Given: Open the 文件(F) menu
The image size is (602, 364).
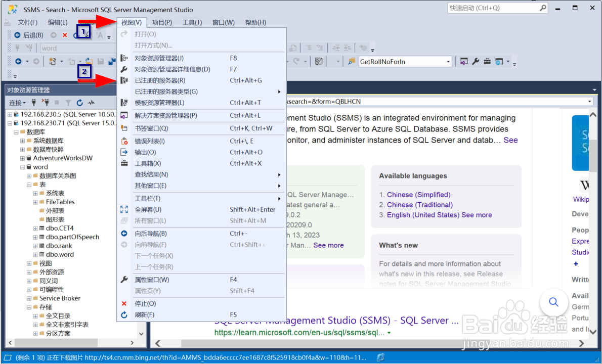Looking at the screenshot, I should coord(28,22).
